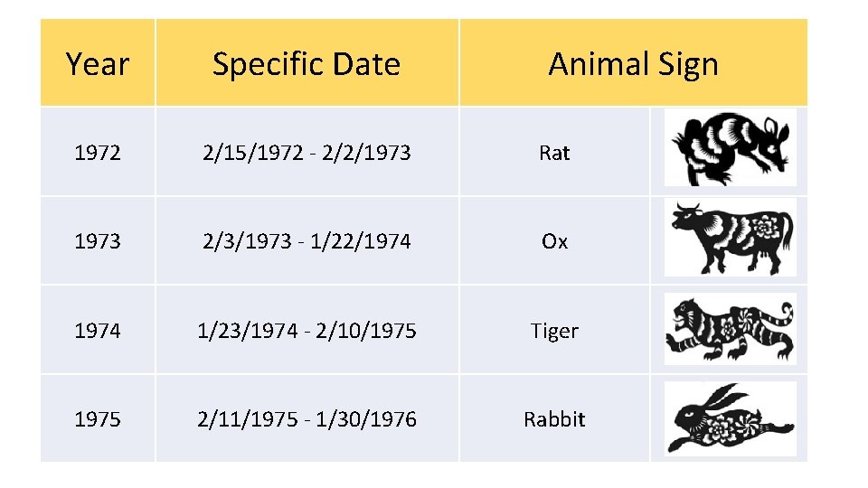Select the Tiger paper-cut image
Image resolution: width=868 pixels, height=488 pixels.
pos(730,329)
